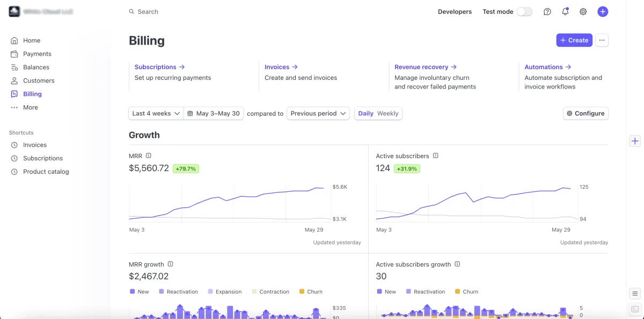Click the New legend color swatch under MRR growth

[x=133, y=292]
